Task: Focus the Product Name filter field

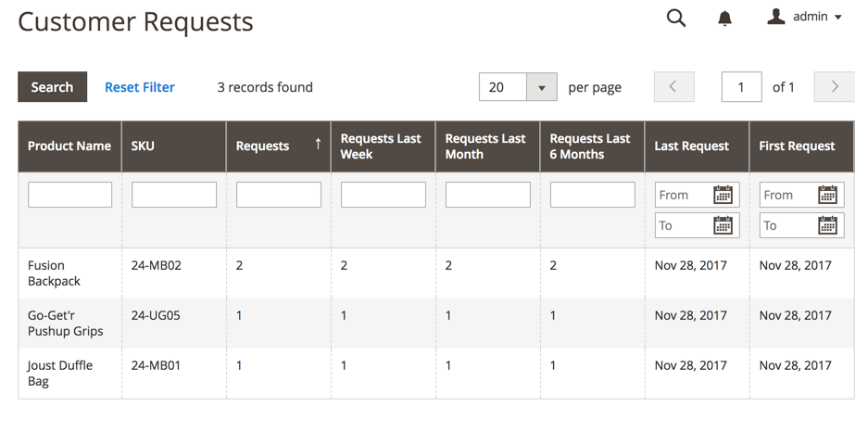Action: pyautogui.click(x=69, y=195)
